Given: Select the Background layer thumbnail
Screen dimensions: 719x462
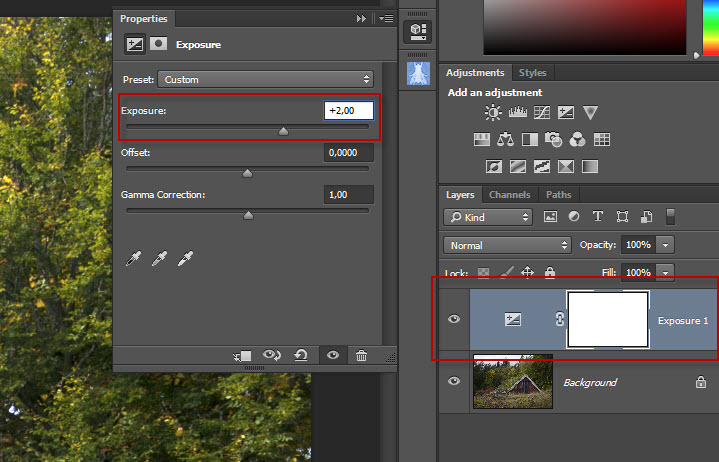Looking at the screenshot, I should click(513, 381).
